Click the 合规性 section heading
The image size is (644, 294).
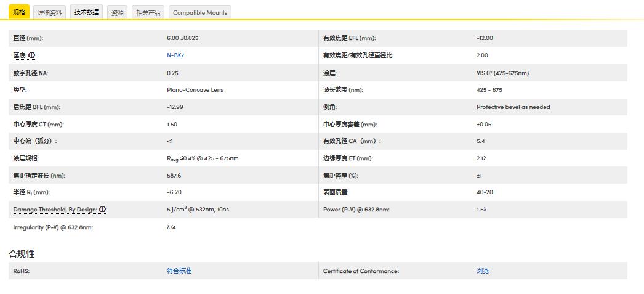(x=22, y=254)
